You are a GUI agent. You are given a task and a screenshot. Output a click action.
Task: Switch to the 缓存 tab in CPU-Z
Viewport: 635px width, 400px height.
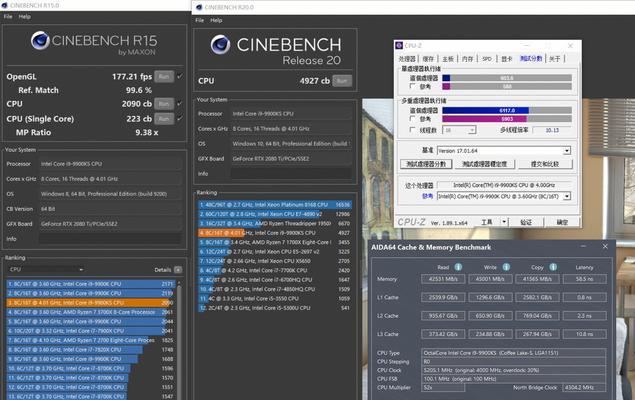click(428, 59)
